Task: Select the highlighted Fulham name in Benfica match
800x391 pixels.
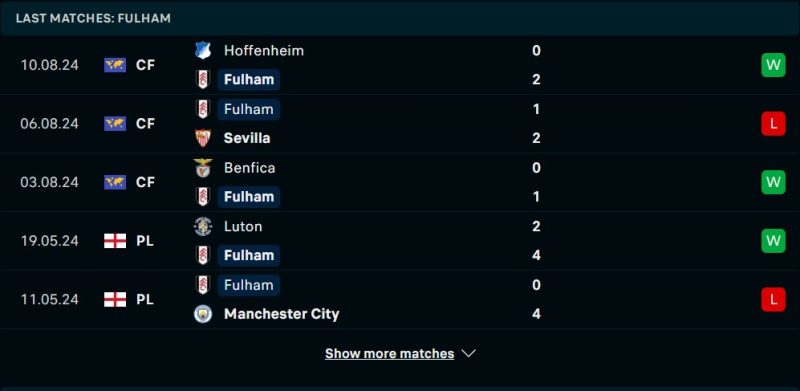Action: click(248, 197)
